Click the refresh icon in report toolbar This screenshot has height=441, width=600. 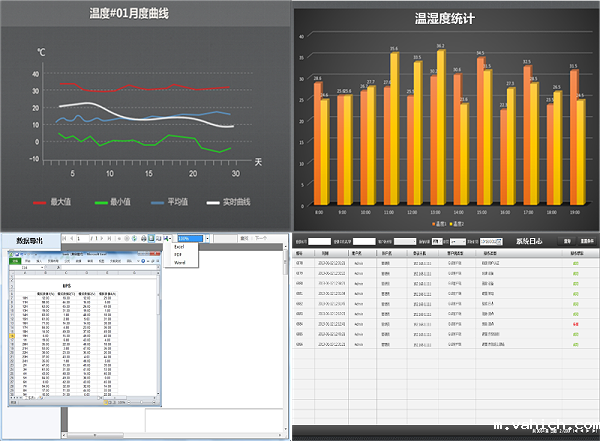[x=125, y=239]
